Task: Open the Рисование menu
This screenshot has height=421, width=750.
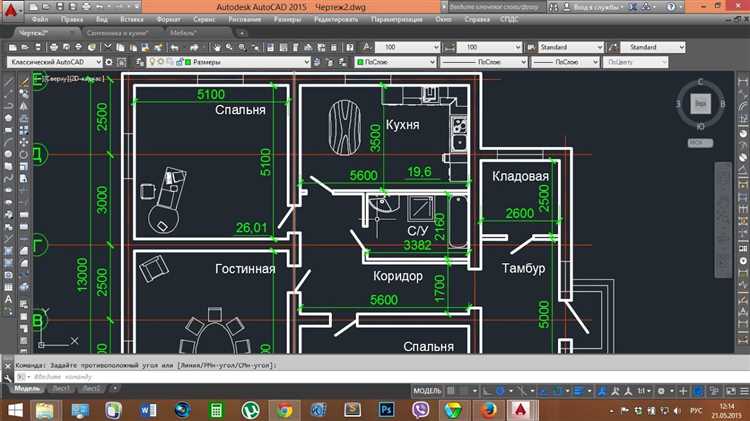Action: [244, 20]
